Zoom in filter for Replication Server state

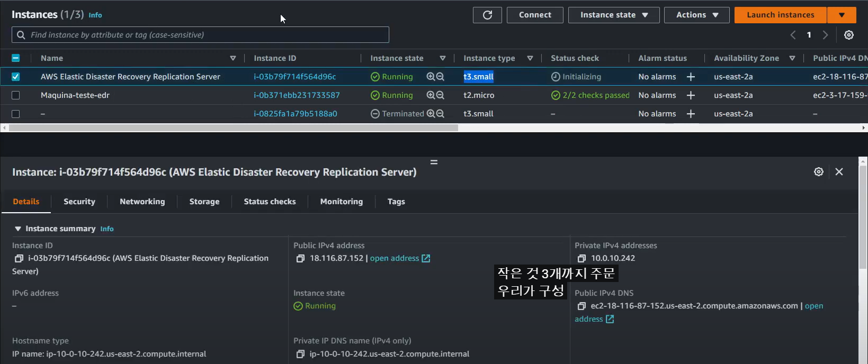(431, 77)
